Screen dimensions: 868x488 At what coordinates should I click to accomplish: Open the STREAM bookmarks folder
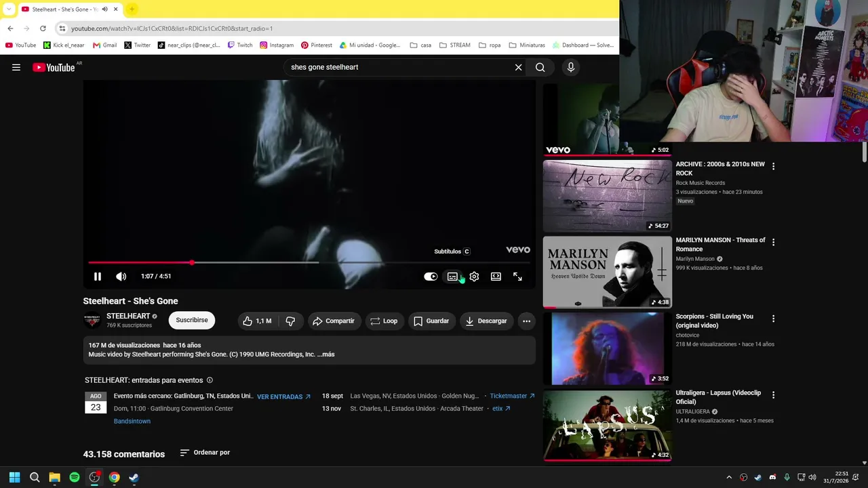point(454,45)
